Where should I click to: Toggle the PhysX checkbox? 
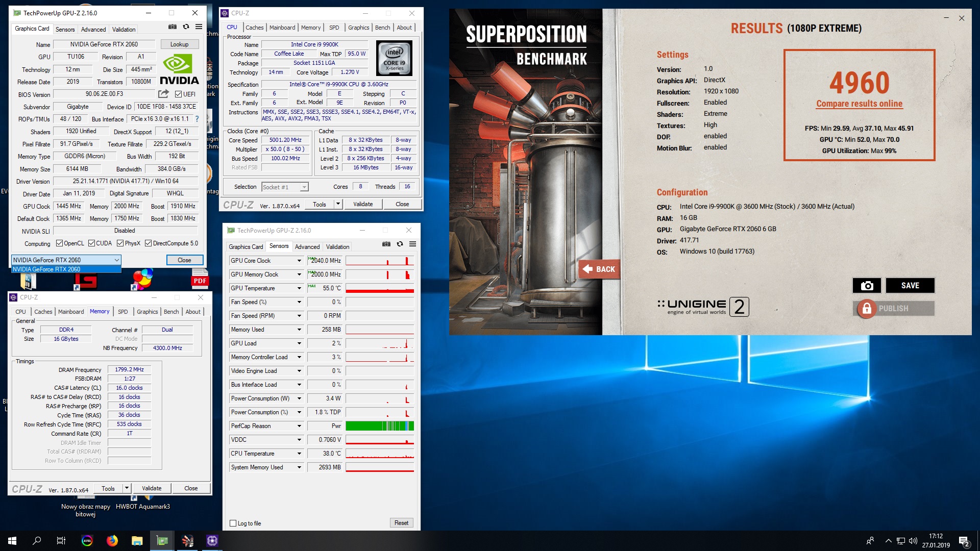(x=120, y=243)
